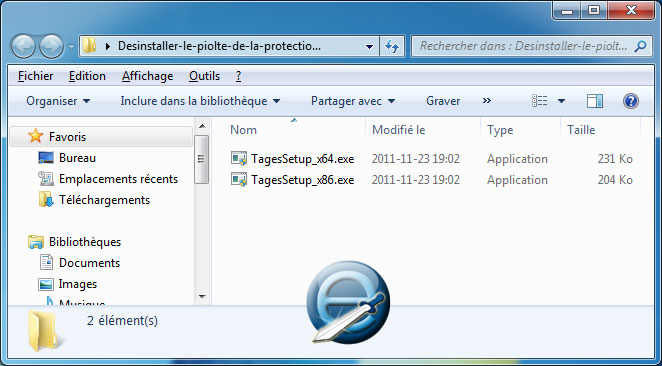The width and height of the screenshot is (662, 366).
Task: Click the TagesSetup_x64.exe file icon
Action: 239,159
